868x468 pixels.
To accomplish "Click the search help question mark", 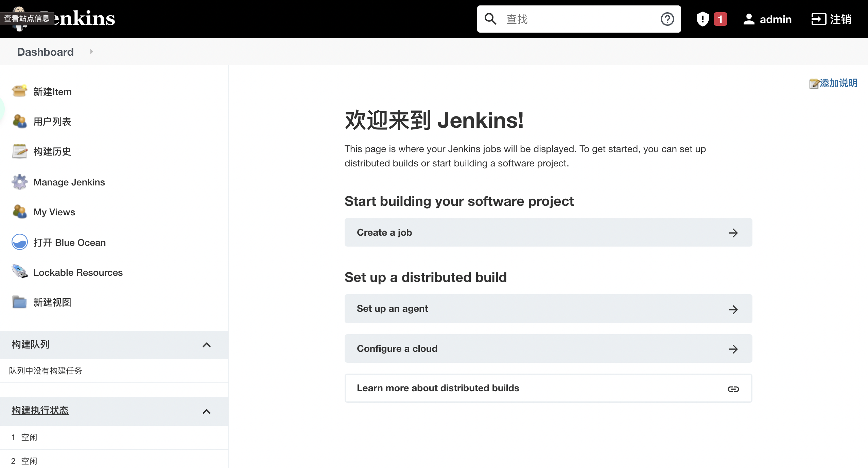I will coord(667,19).
